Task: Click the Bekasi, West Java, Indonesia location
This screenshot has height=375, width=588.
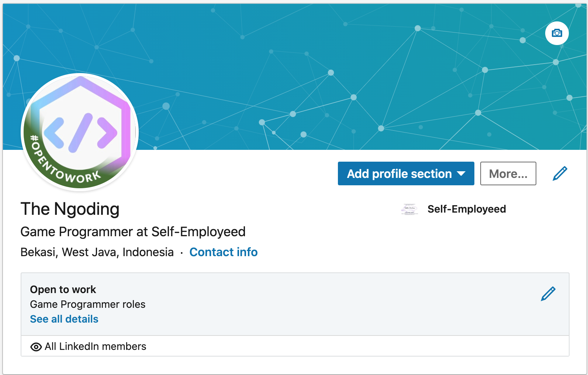Action: point(97,252)
